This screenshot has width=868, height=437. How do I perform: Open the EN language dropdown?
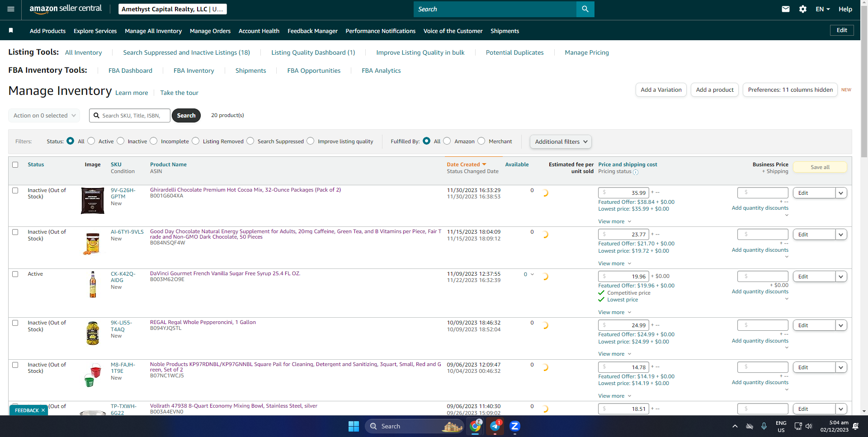(x=822, y=9)
